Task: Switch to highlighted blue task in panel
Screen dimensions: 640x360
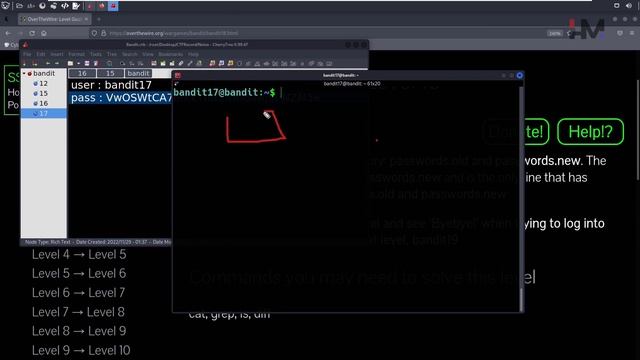Action: pos(113,6)
